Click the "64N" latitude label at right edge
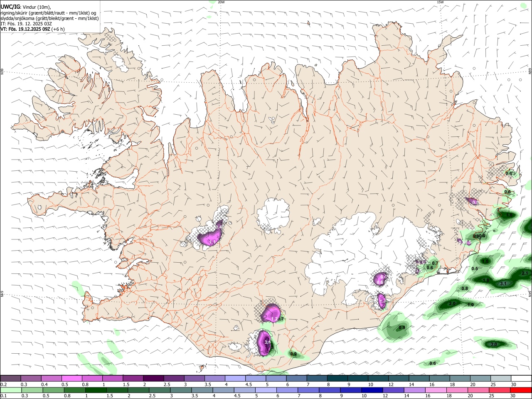The image size is (532, 399). click(x=530, y=293)
